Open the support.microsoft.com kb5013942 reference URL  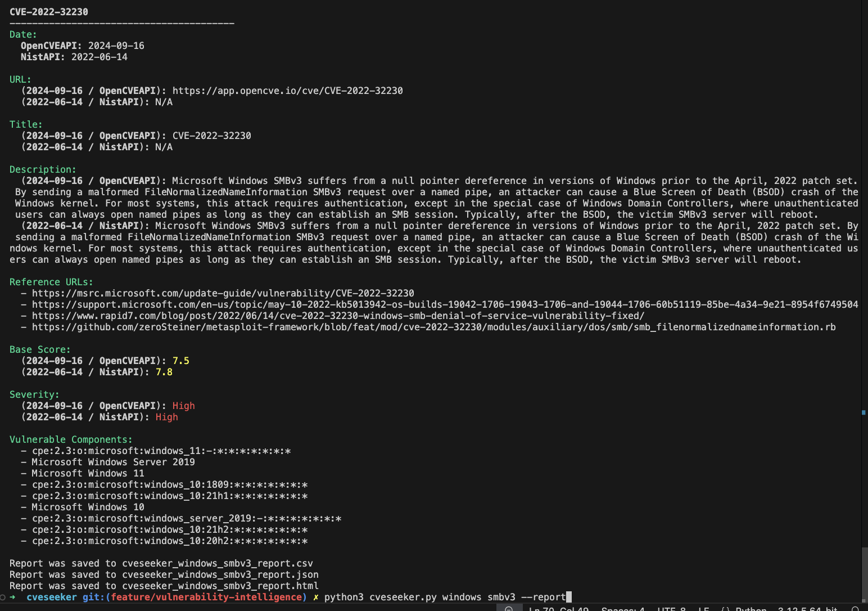[x=445, y=304]
